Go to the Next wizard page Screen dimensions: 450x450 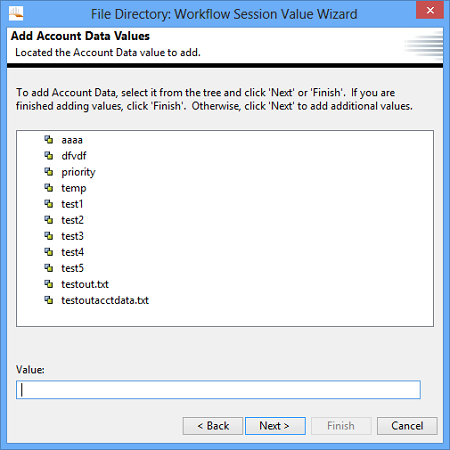pyautogui.click(x=275, y=426)
